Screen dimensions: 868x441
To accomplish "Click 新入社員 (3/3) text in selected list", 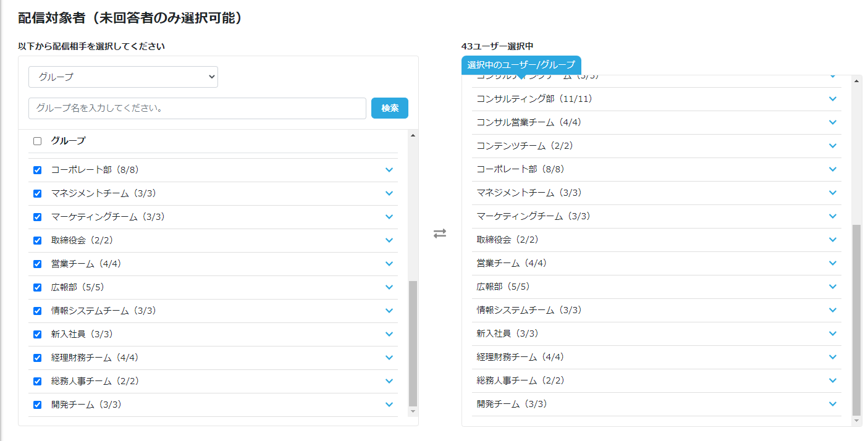I will [x=507, y=334].
